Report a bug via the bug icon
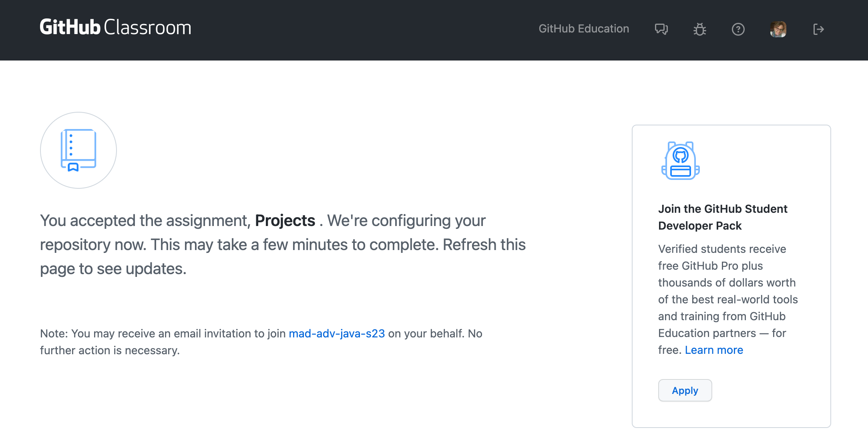This screenshot has width=868, height=444. coord(699,29)
